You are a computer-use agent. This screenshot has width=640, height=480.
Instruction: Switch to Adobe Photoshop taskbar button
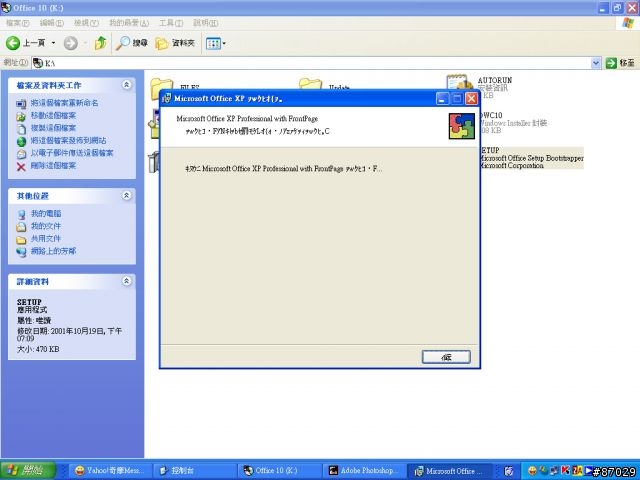[x=363, y=471]
